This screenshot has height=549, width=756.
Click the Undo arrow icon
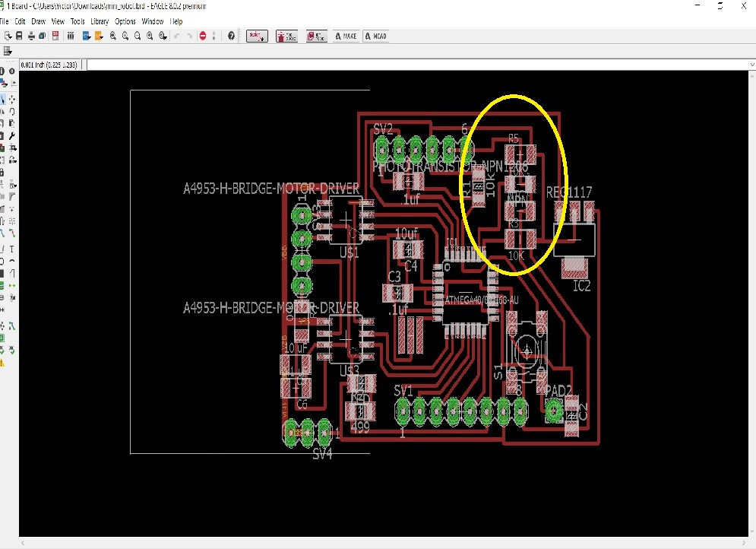pyautogui.click(x=177, y=36)
